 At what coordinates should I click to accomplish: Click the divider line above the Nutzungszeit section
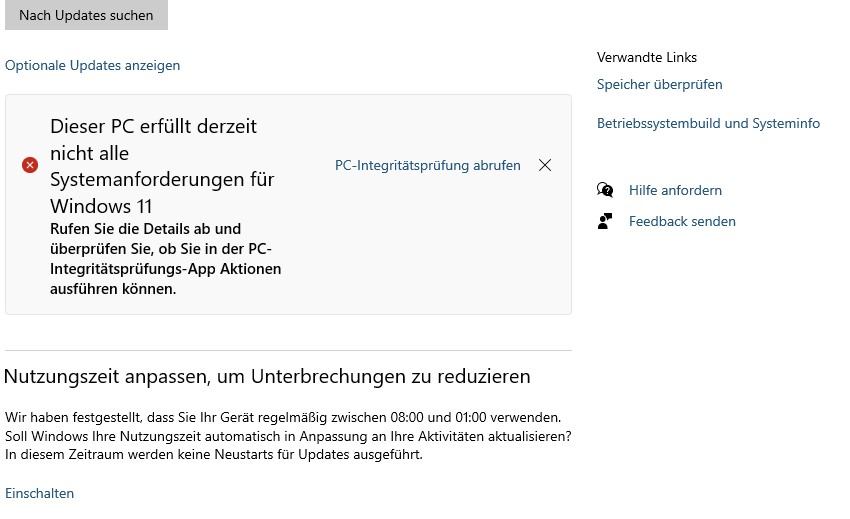click(288, 350)
